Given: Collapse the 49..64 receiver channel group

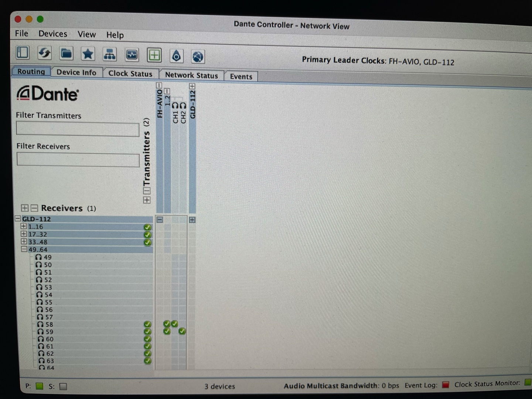Looking at the screenshot, I should (x=24, y=249).
